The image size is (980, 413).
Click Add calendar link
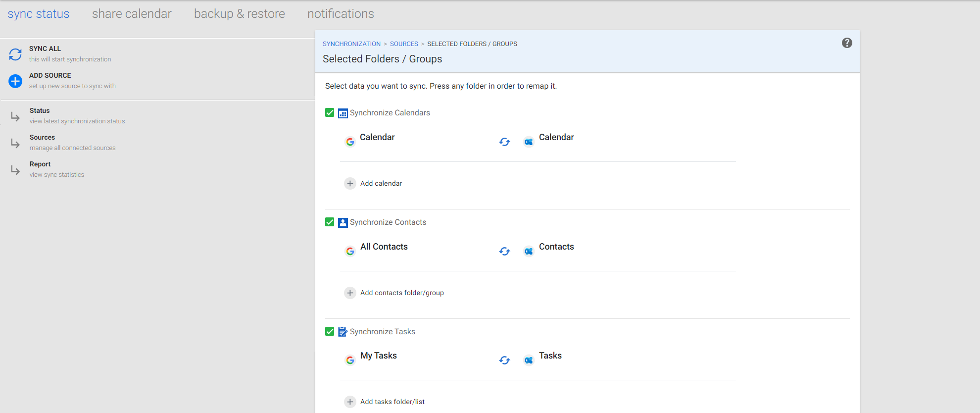pyautogui.click(x=381, y=184)
